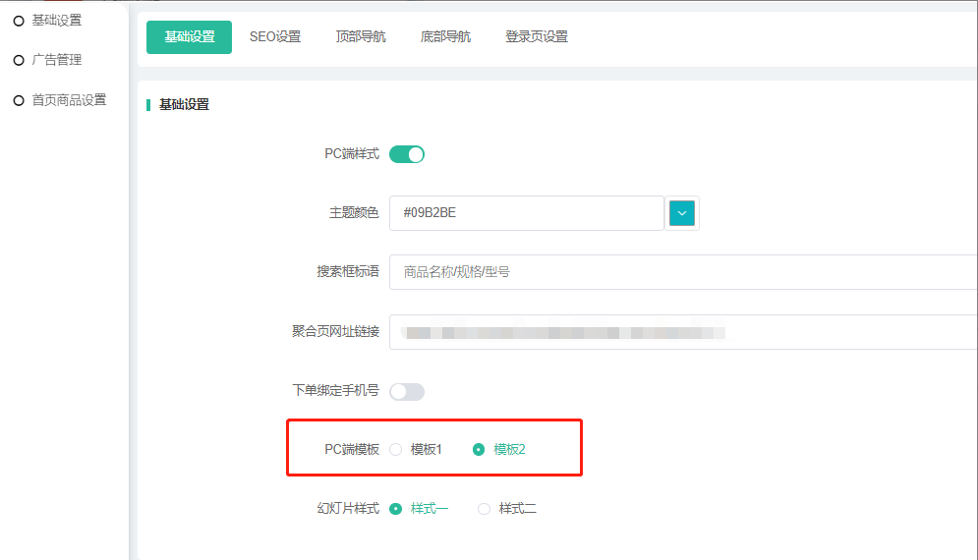Screen dimensions: 978x560
Task: Click the #09B2BE theme color field
Action: pyautogui.click(x=526, y=213)
